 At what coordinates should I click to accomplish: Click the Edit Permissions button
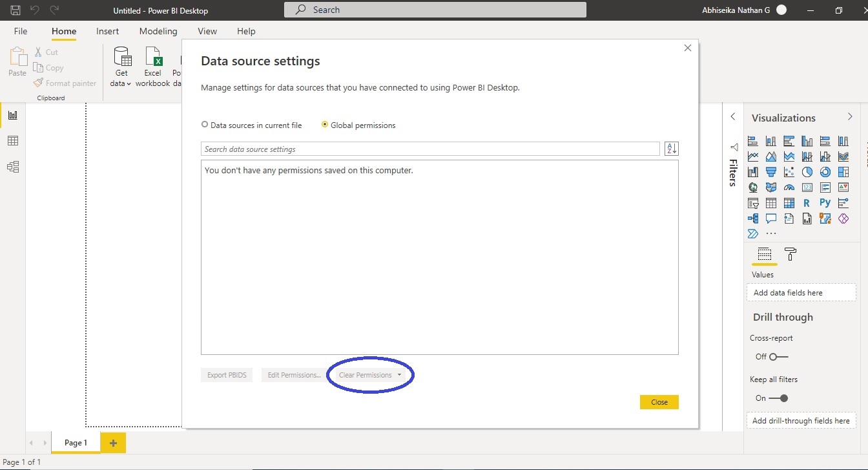(x=294, y=375)
